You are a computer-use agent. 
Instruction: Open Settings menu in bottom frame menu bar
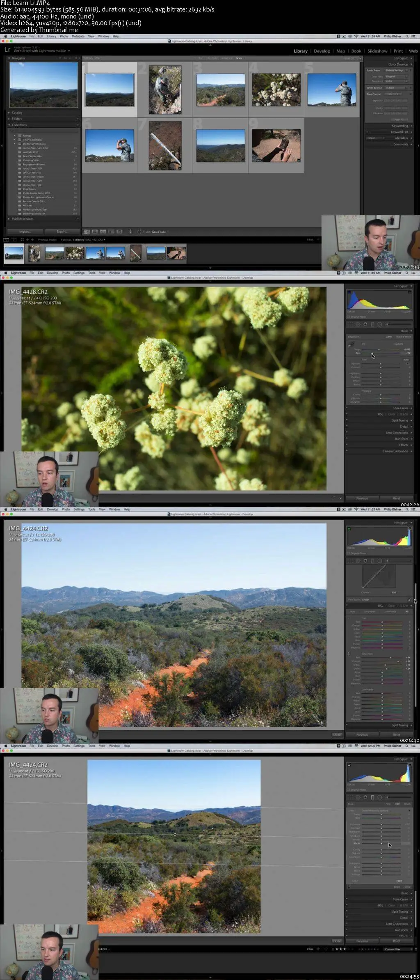79,746
